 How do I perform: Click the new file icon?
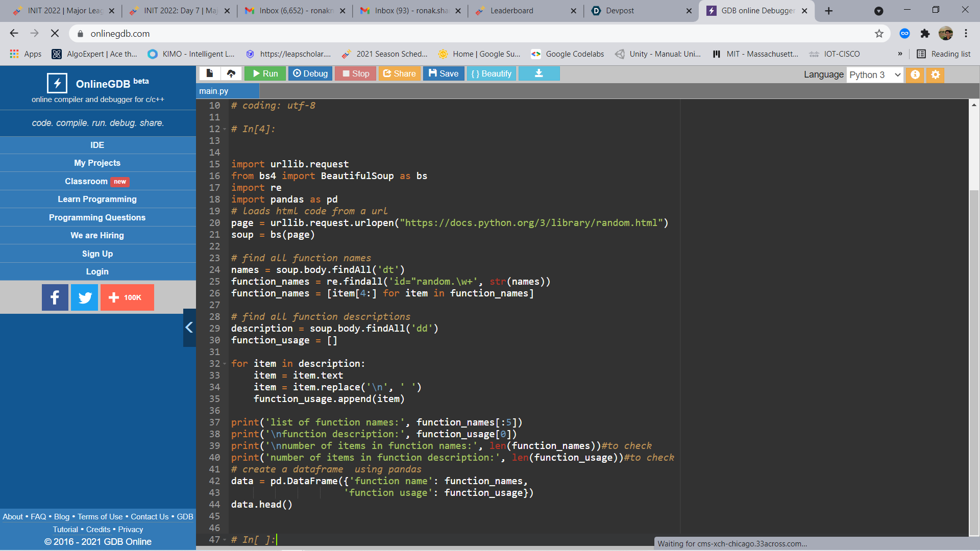tap(210, 73)
